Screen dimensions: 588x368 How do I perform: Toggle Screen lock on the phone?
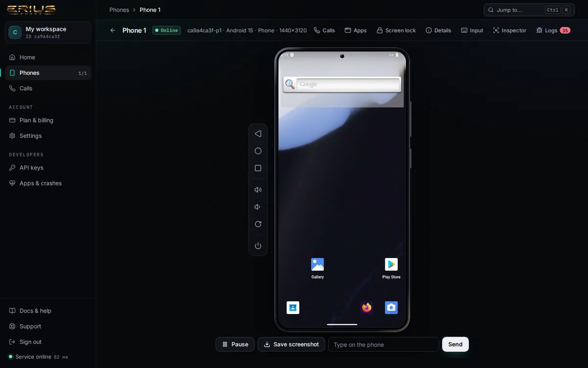[x=396, y=30]
